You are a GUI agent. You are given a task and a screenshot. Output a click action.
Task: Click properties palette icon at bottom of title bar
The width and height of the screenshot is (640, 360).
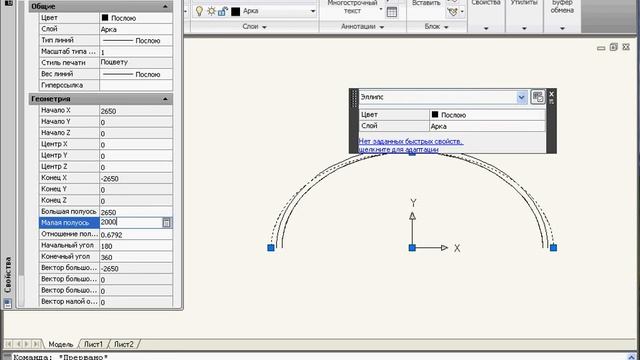pos(7,303)
